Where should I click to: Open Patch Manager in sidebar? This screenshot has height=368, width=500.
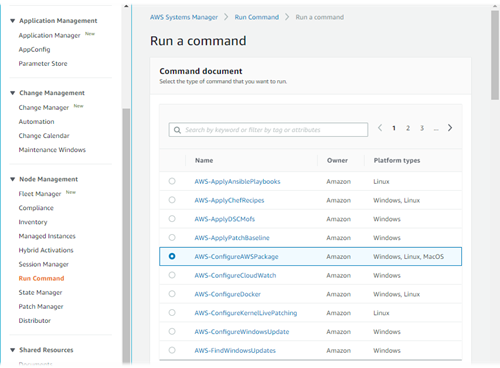click(x=41, y=306)
